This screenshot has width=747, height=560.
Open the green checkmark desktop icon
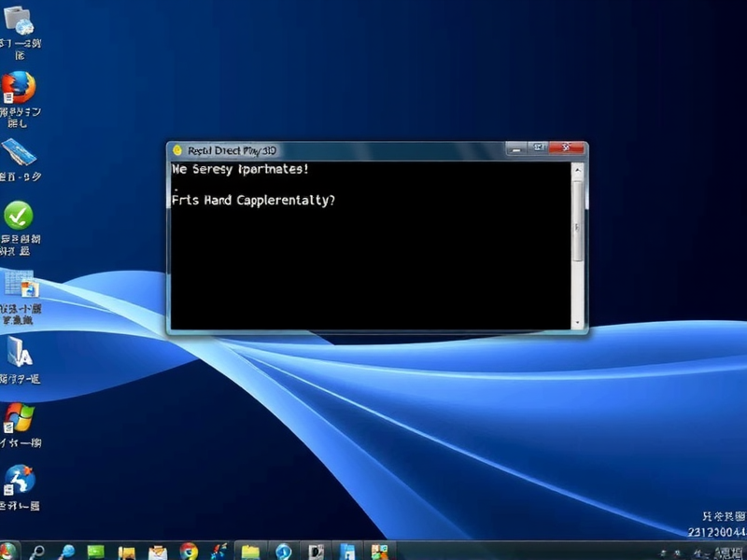pyautogui.click(x=19, y=216)
